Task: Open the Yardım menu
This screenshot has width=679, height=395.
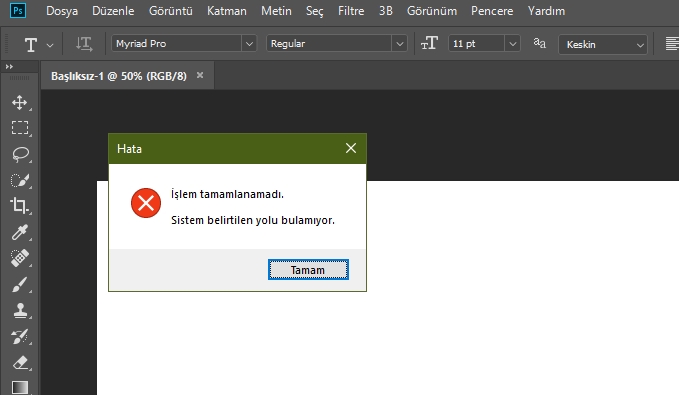Action: pos(546,11)
